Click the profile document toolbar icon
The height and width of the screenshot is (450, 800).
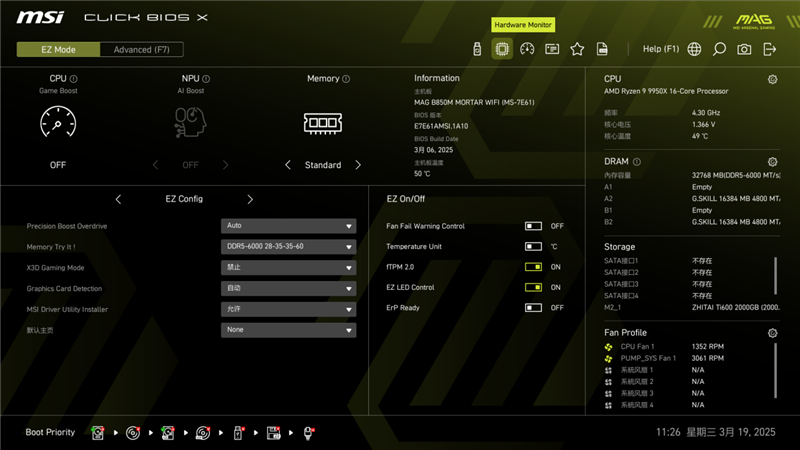602,49
